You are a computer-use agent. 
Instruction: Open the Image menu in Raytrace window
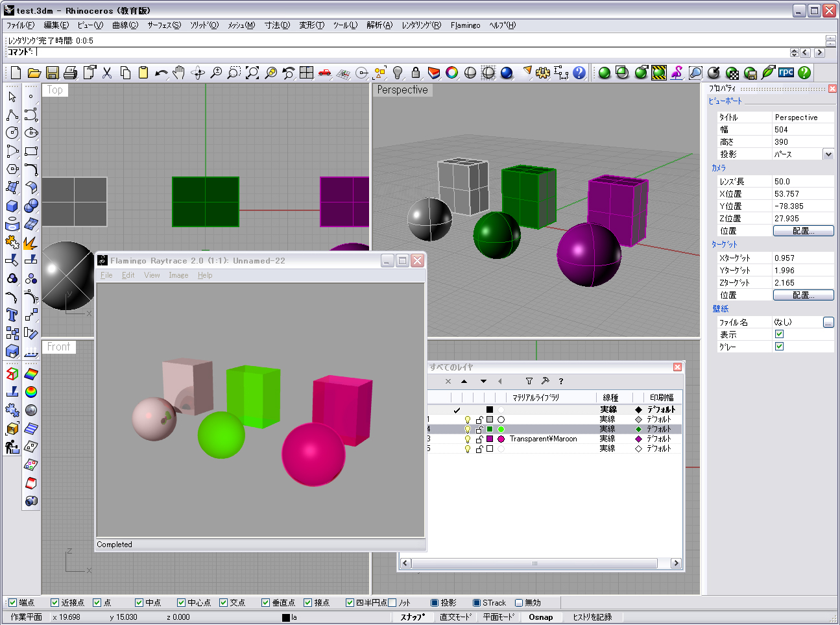[178, 275]
